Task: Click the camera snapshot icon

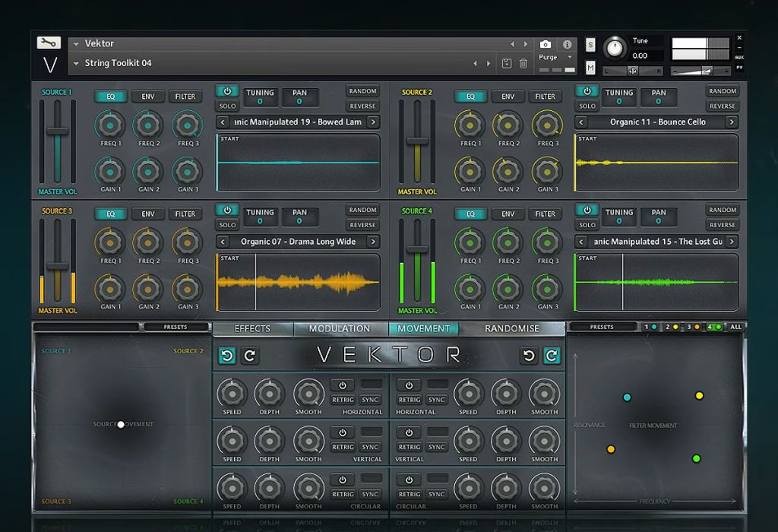Action: pos(546,44)
